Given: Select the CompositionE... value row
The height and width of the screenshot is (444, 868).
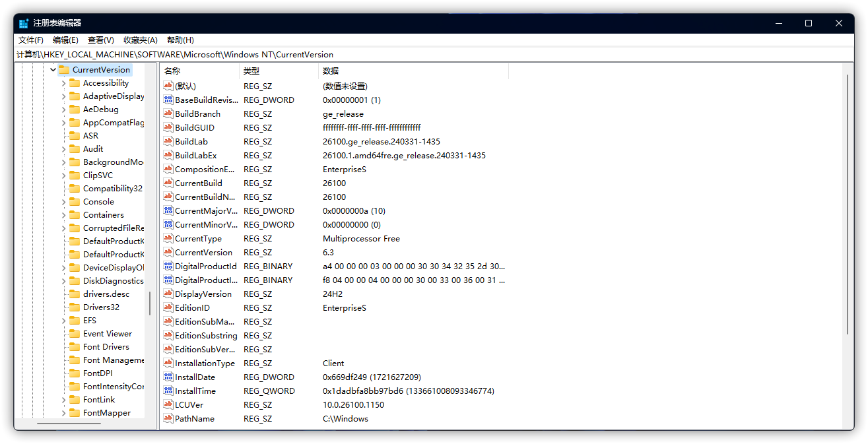Looking at the screenshot, I should click(335, 169).
